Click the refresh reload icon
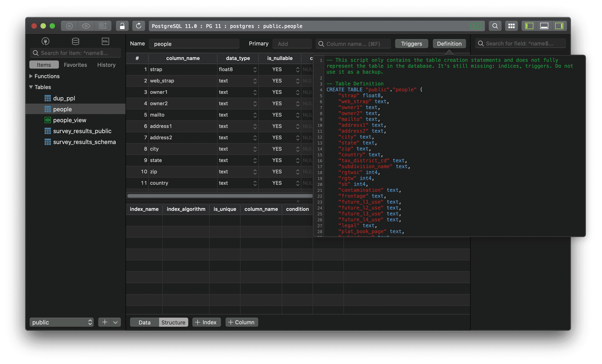 click(138, 26)
